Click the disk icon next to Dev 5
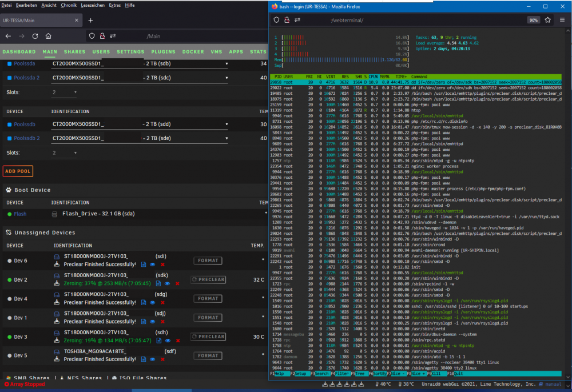This screenshot has width=572, height=392. [x=57, y=352]
